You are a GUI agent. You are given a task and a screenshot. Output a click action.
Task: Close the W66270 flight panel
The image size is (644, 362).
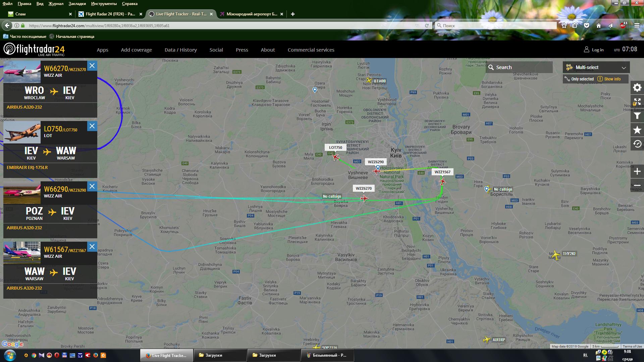(92, 66)
